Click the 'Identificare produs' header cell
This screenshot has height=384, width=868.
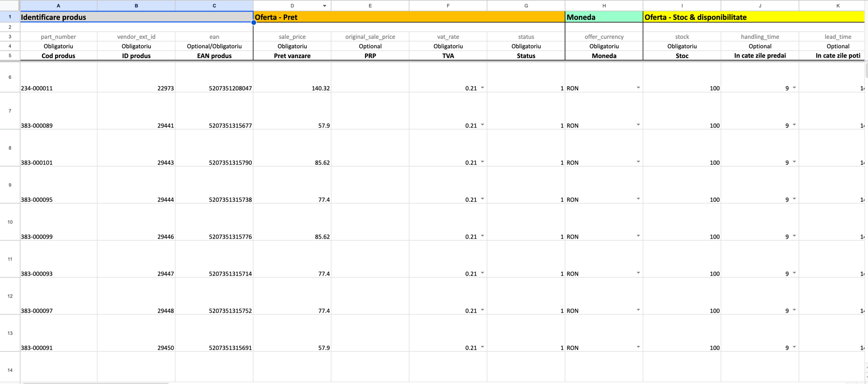(136, 17)
